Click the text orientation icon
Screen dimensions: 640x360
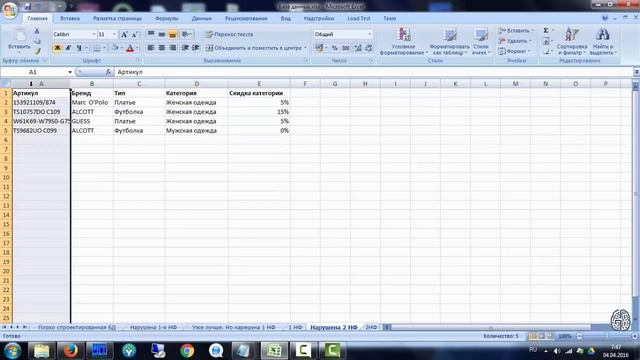coord(186,34)
